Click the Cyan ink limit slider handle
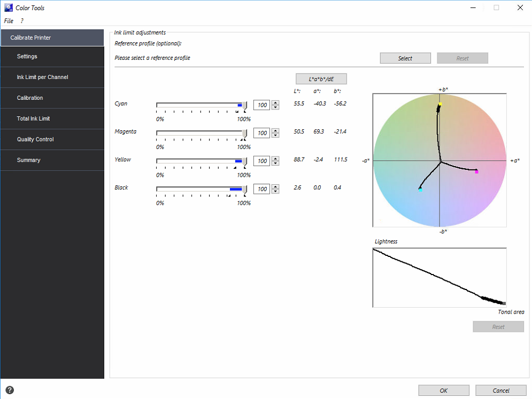 click(245, 105)
